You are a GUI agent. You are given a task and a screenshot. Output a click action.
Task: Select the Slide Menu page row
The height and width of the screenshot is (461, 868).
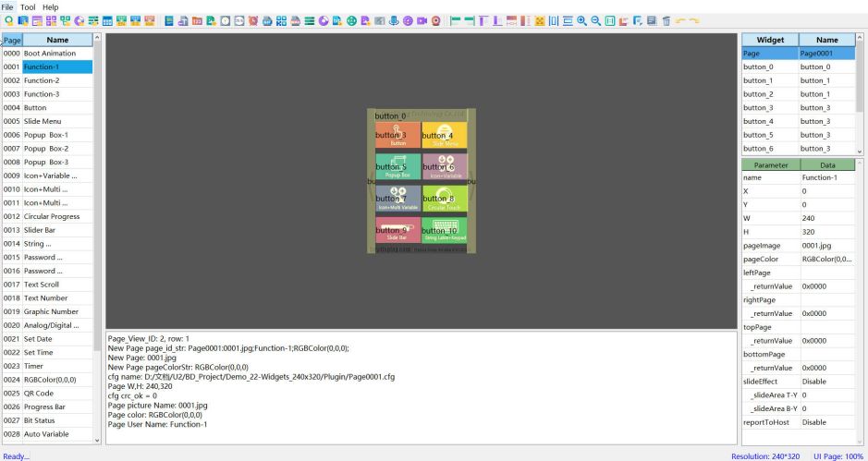(x=47, y=121)
